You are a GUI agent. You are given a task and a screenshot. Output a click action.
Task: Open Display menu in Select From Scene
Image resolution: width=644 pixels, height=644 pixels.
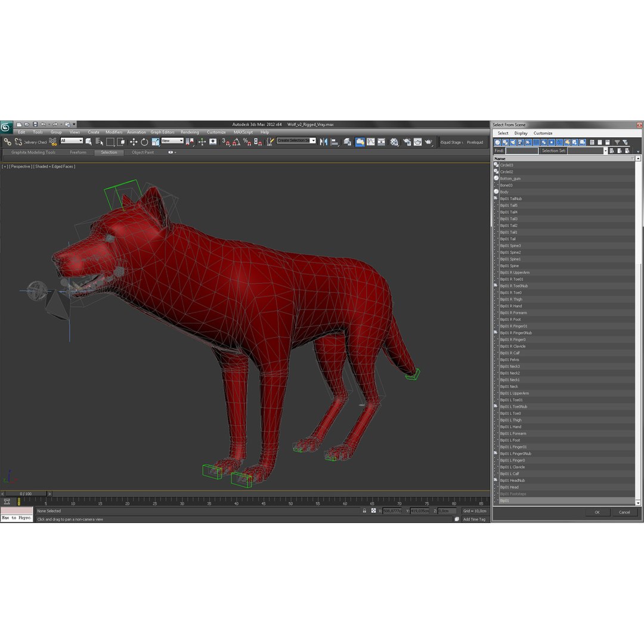coord(521,134)
